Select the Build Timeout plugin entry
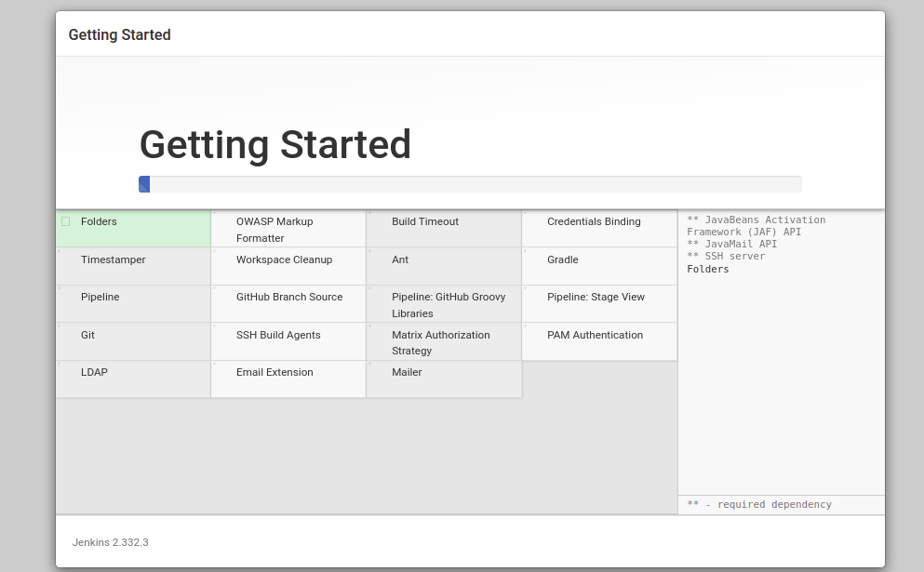Image resolution: width=924 pixels, height=572 pixels. point(444,229)
